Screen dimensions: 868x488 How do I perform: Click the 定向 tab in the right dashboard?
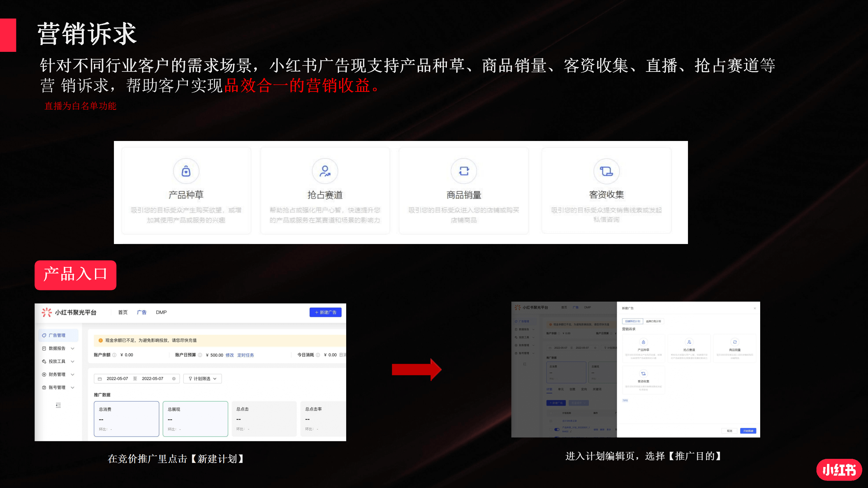point(584,389)
